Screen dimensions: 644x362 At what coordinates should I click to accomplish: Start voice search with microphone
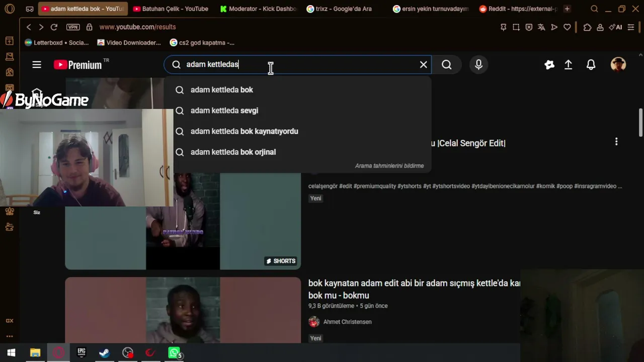(x=478, y=64)
